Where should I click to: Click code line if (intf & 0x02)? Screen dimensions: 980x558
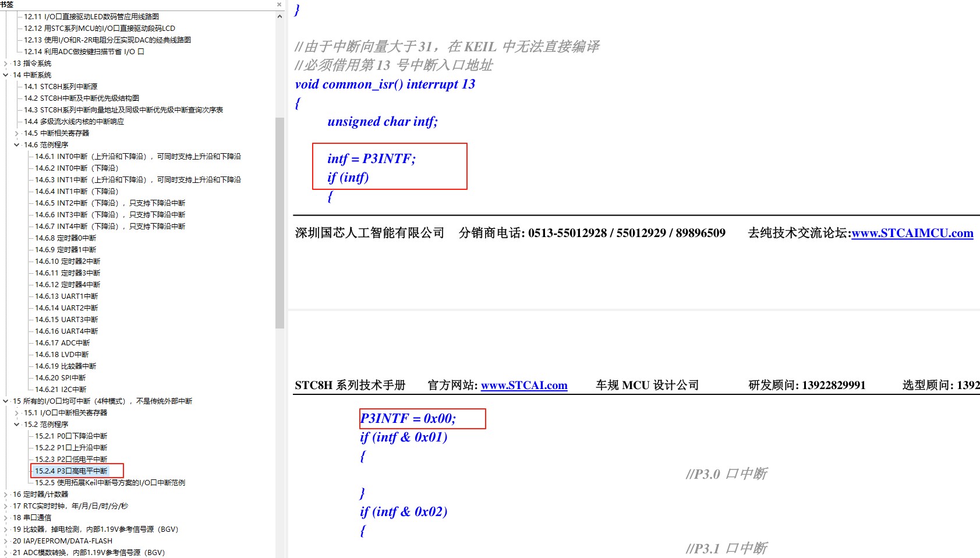coord(404,512)
